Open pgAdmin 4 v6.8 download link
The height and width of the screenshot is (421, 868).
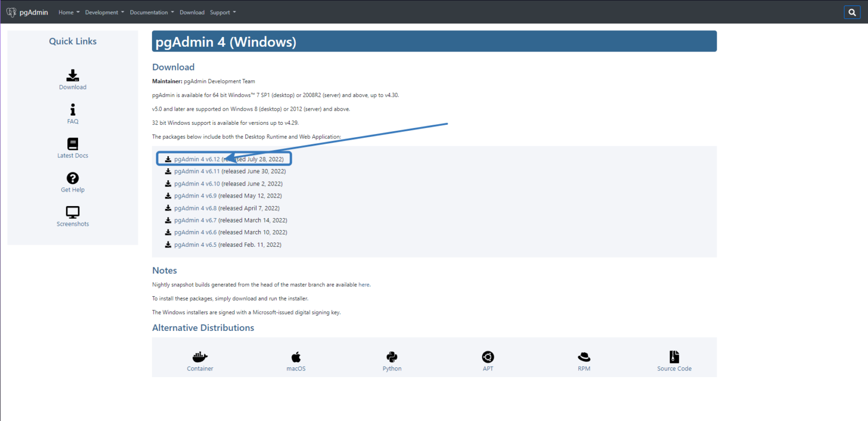195,208
